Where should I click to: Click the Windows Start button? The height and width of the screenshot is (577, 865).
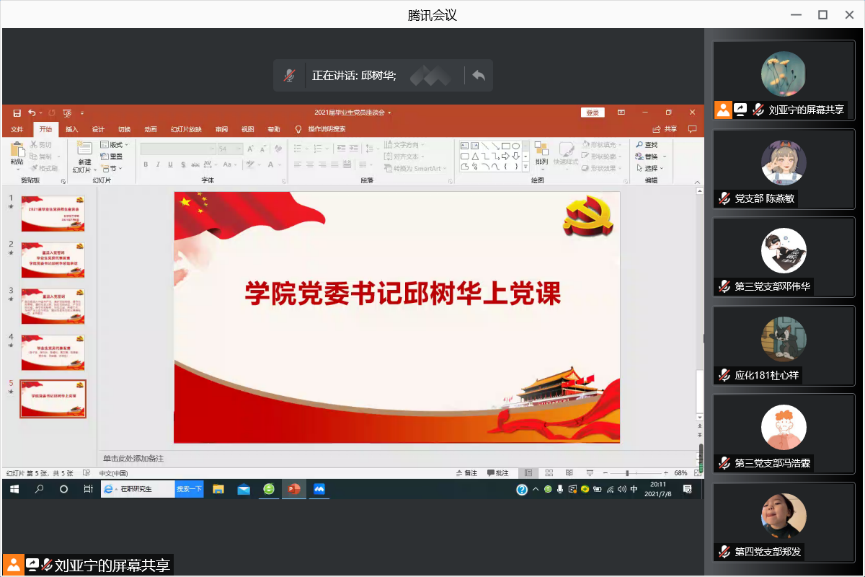[x=15, y=489]
